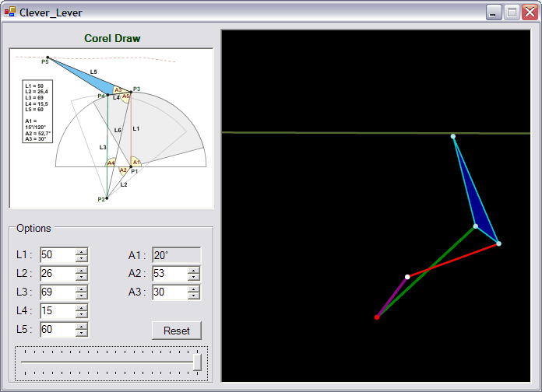Click the white joint point in canvas
The height and width of the screenshot is (392, 542).
pos(407,277)
